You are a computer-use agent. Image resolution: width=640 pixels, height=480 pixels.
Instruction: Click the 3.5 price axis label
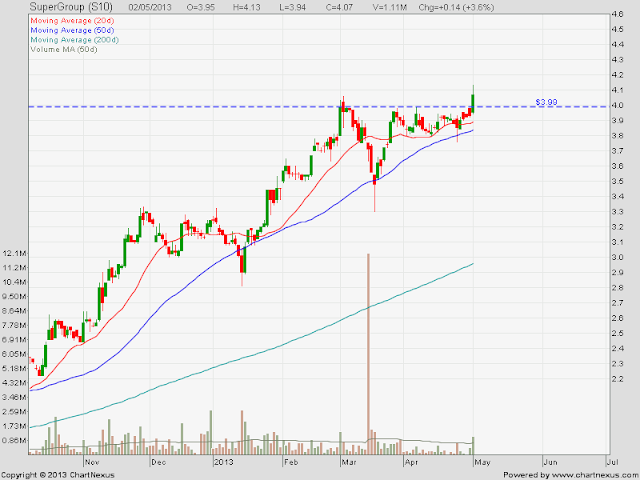(617, 181)
